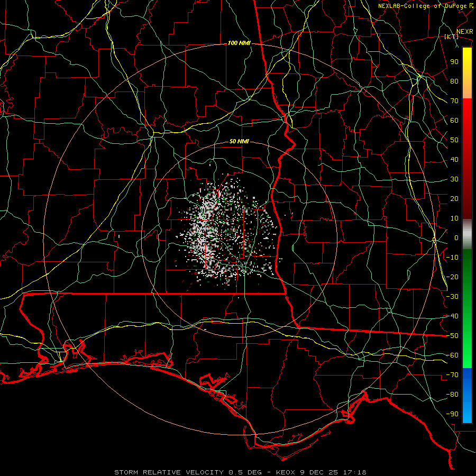Click the gray zero segment of the color bar
This screenshot has height=476, width=476.
pos(467,234)
